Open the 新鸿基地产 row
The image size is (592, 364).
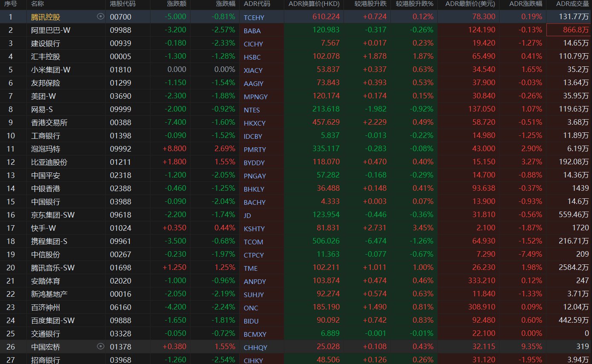[x=296, y=294]
